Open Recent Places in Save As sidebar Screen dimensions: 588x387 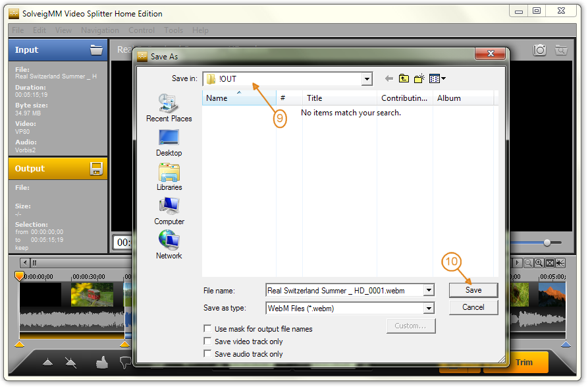(x=169, y=108)
